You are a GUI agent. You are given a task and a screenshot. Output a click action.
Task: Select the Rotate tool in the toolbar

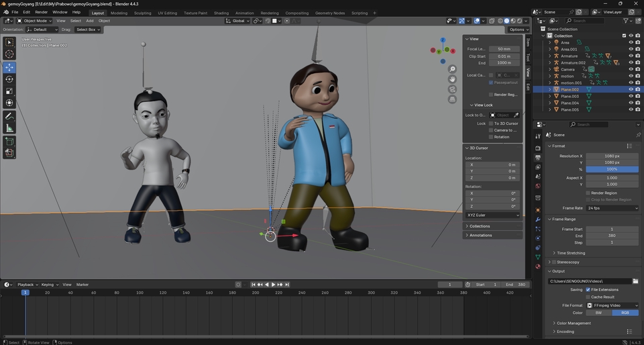point(9,79)
